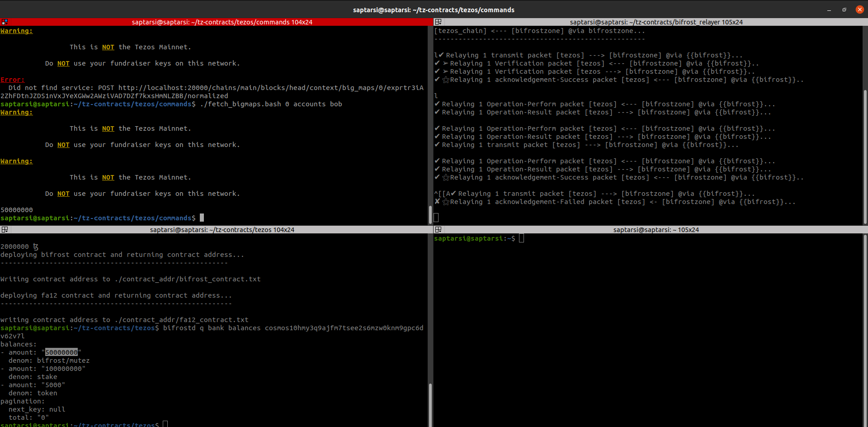Click the '5000' amount value
Image resolution: width=868 pixels, height=427 pixels.
[53, 385]
